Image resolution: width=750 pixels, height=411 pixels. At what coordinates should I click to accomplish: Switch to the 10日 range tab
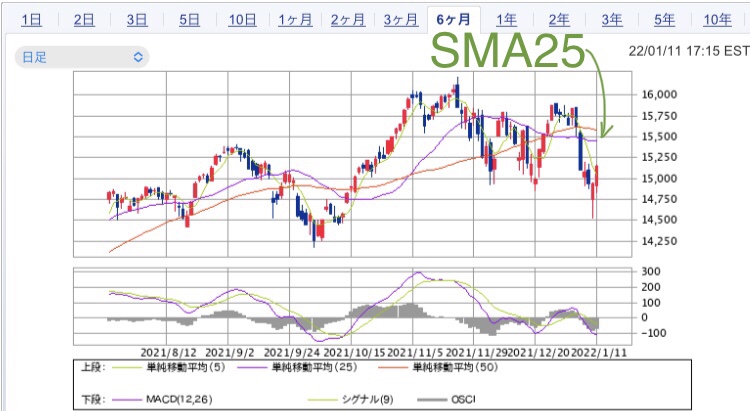tap(241, 19)
